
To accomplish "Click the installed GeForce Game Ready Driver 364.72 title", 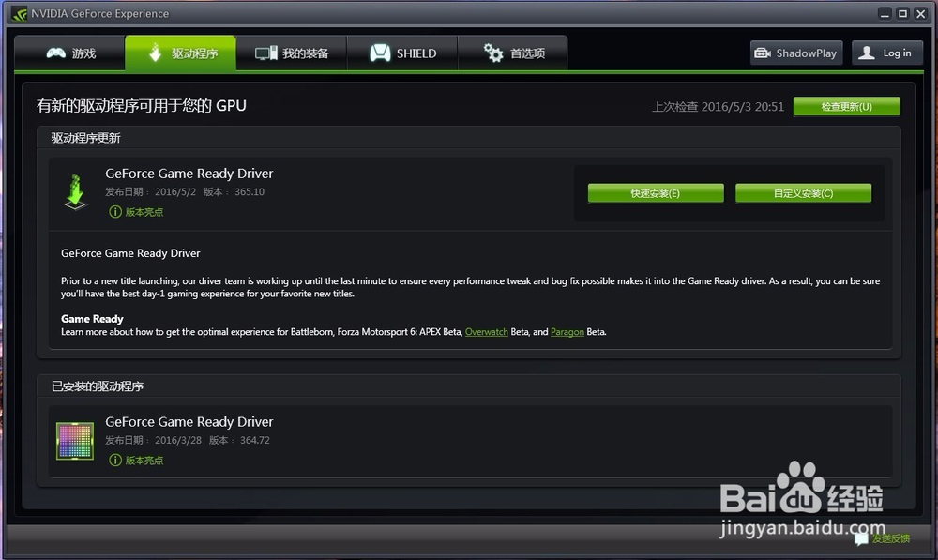I will [189, 422].
